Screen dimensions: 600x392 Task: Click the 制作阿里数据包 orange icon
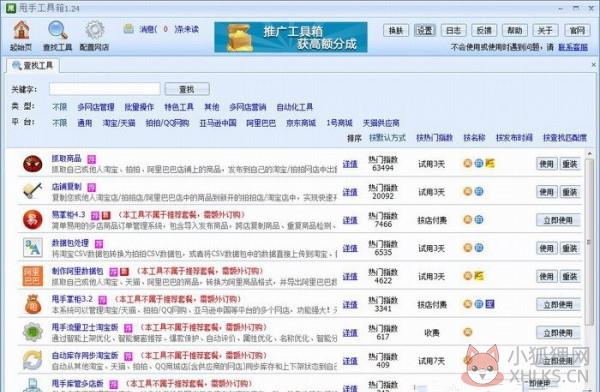pos(33,276)
